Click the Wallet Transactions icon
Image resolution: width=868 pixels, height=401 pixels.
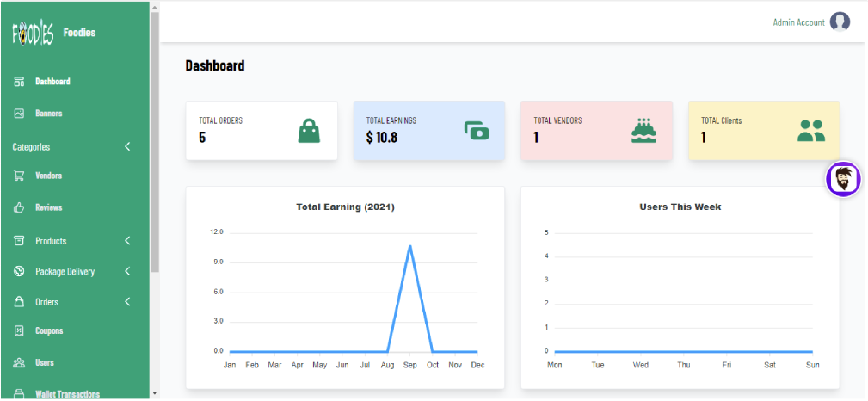[20, 394]
